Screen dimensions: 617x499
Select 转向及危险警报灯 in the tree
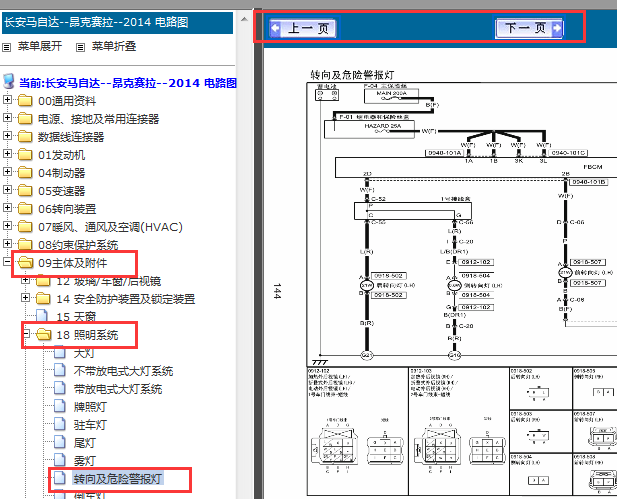(x=118, y=479)
